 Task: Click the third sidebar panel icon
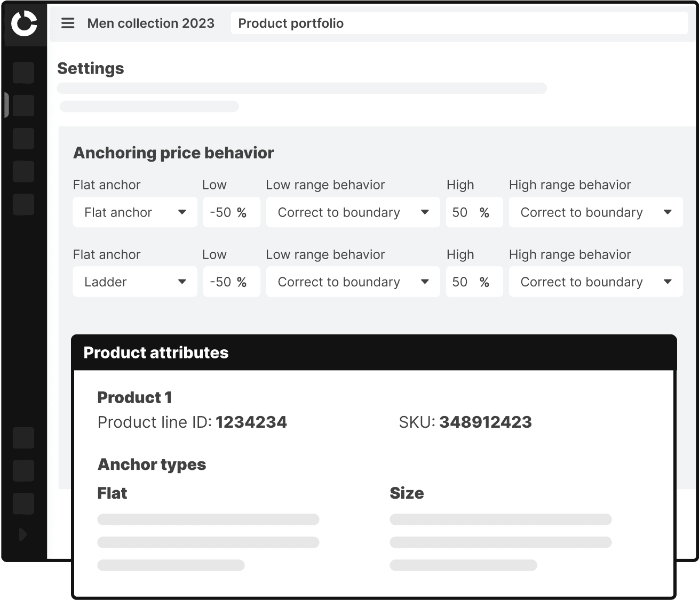pyautogui.click(x=23, y=138)
